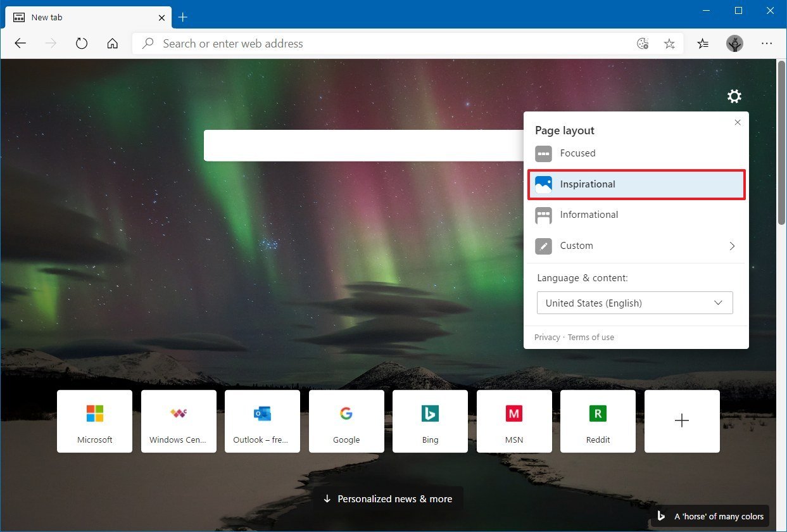Go back using the back arrow
This screenshot has height=532, width=787.
tap(20, 44)
